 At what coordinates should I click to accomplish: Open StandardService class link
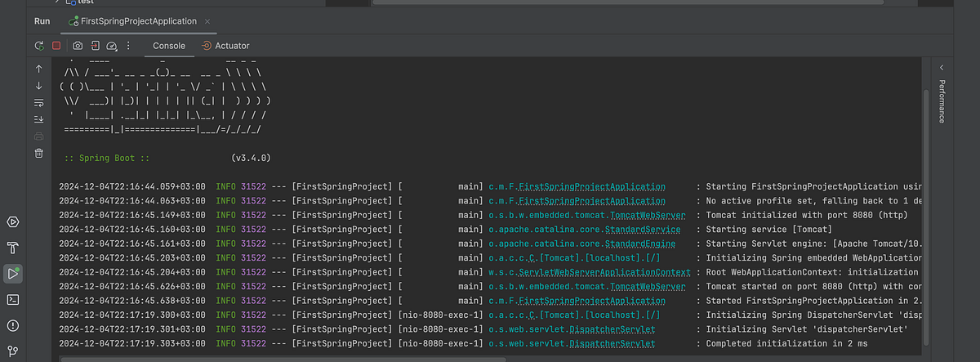[643, 230]
